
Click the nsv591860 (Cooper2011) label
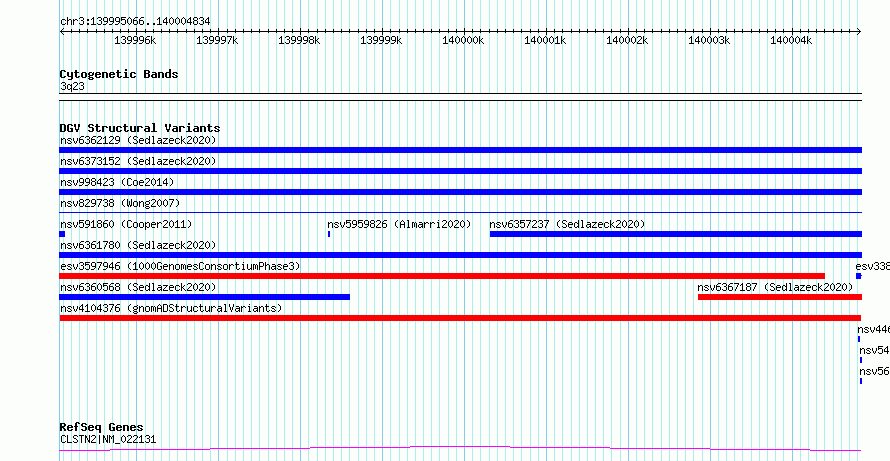click(x=126, y=224)
